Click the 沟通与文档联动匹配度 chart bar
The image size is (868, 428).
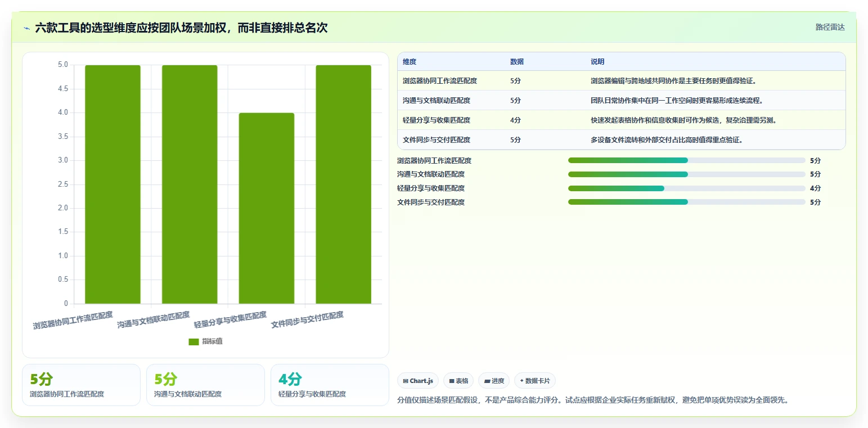190,184
